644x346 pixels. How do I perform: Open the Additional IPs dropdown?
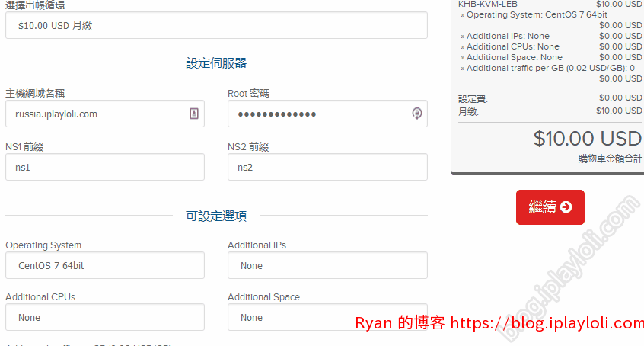327,265
